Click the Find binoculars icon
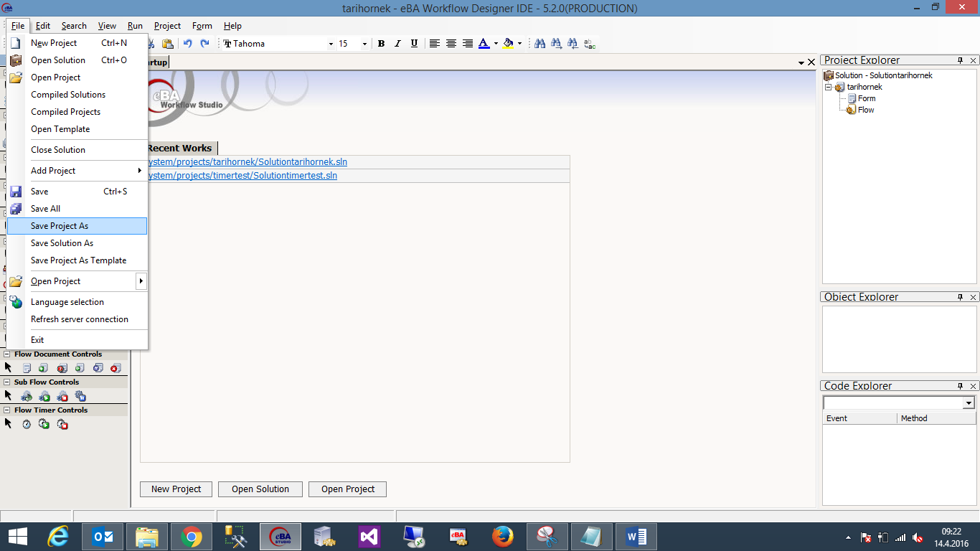The width and height of the screenshot is (980, 551). tap(540, 44)
